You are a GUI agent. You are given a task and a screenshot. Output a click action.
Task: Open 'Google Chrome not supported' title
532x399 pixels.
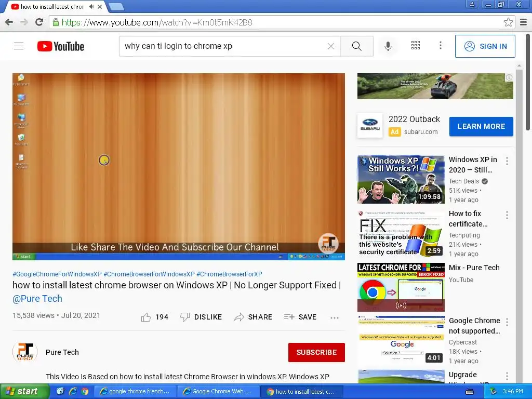[474, 326]
